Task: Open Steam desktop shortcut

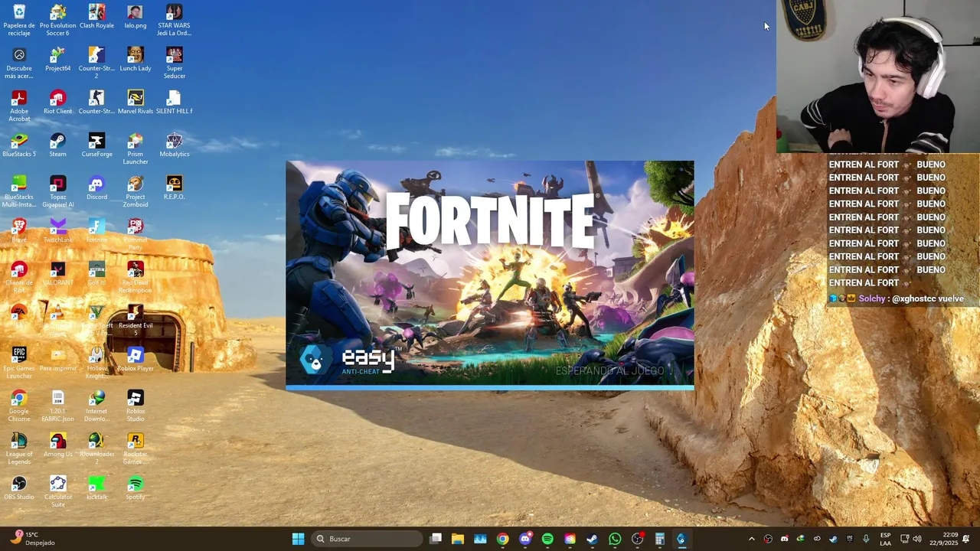Action: coord(57,145)
